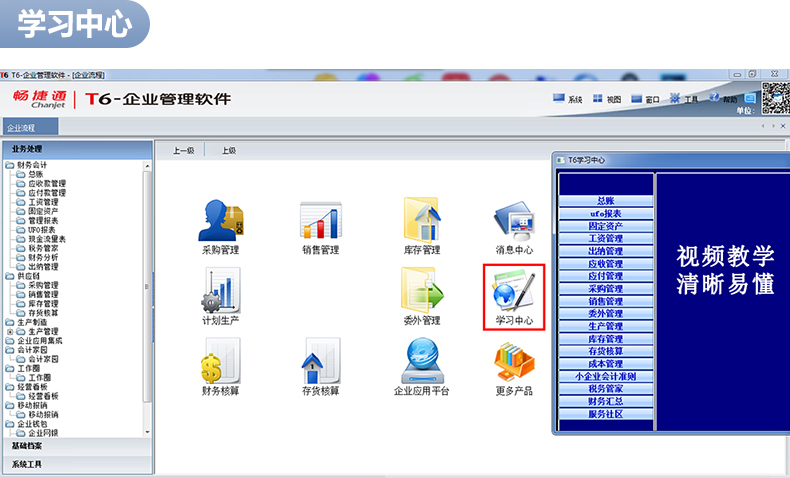This screenshot has width=790, height=478.
Task: Click the 上一级 button
Action: click(x=183, y=150)
